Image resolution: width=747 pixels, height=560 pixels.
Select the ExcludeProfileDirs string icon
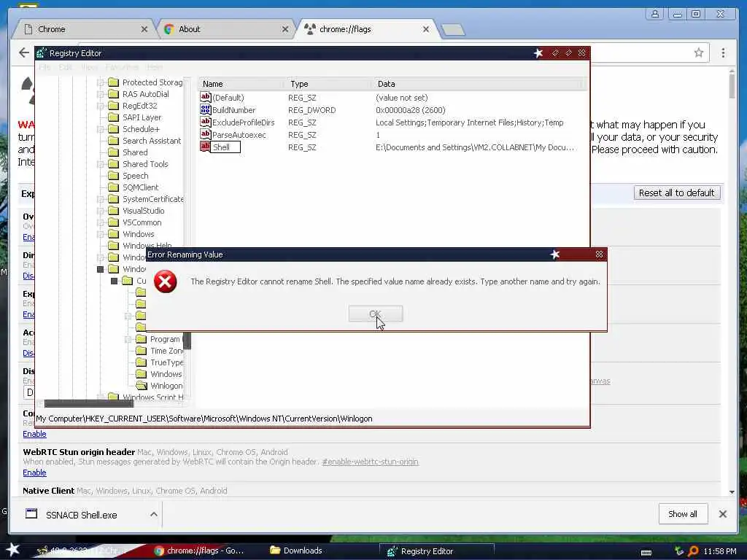(205, 122)
